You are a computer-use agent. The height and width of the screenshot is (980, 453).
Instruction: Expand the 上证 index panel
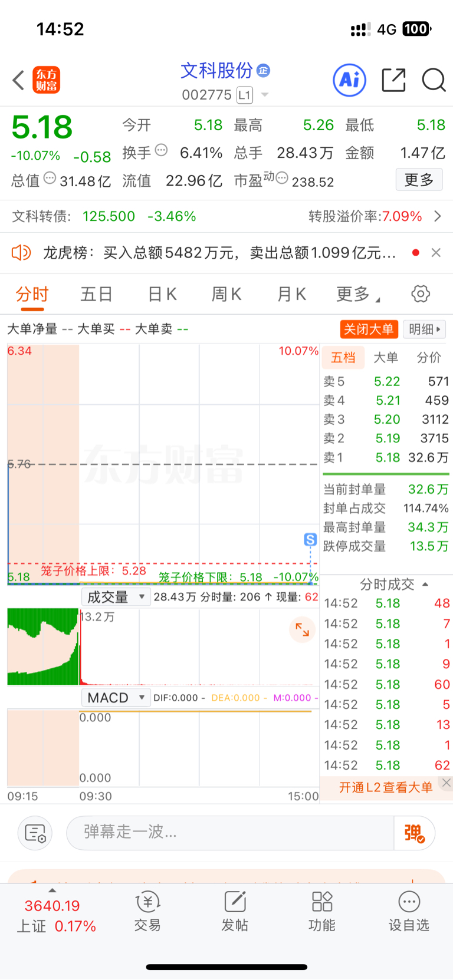coord(52,890)
